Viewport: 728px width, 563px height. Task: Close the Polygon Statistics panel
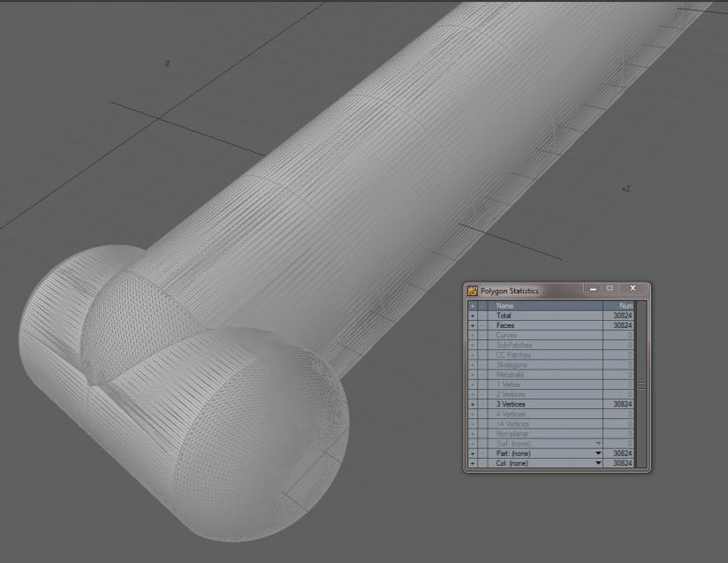pos(633,289)
